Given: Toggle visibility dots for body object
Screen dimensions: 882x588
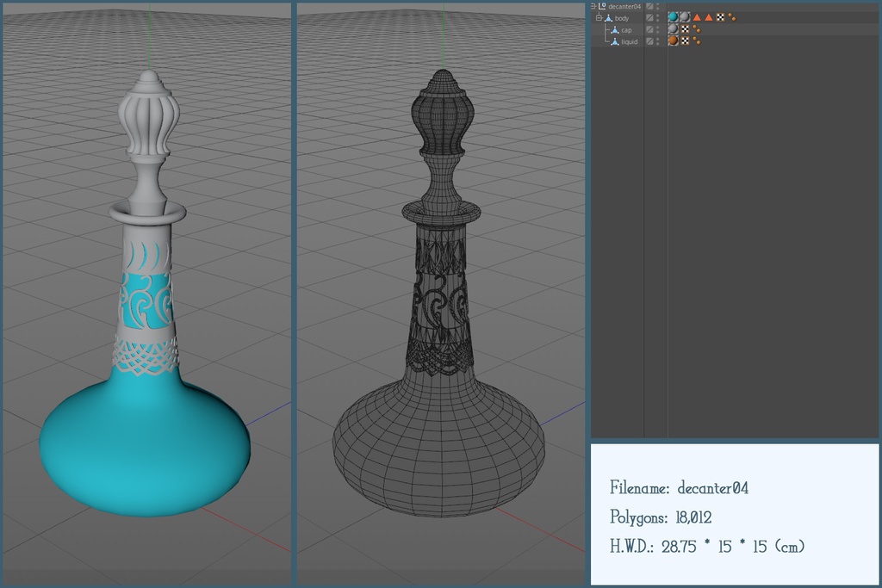Looking at the screenshot, I should 657,18.
